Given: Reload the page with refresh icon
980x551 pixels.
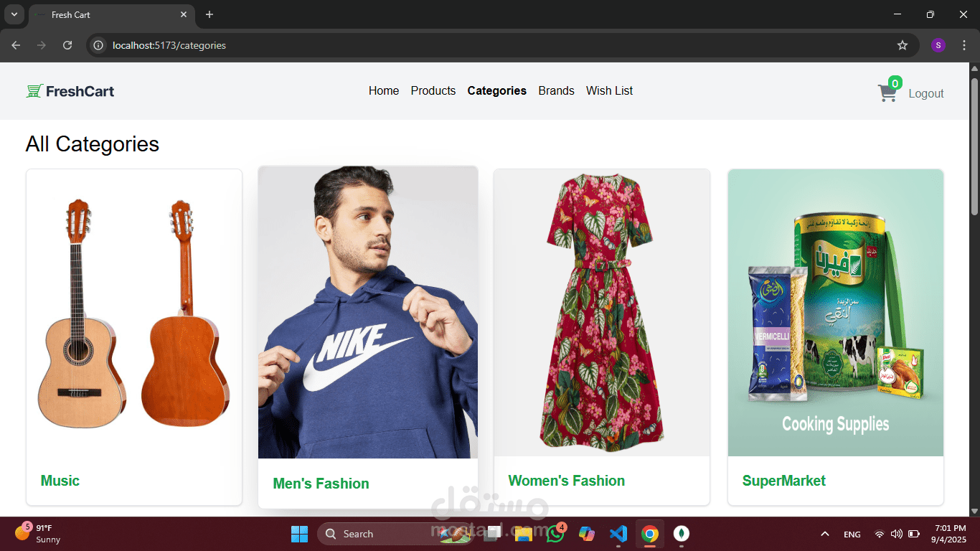Looking at the screenshot, I should (x=67, y=45).
